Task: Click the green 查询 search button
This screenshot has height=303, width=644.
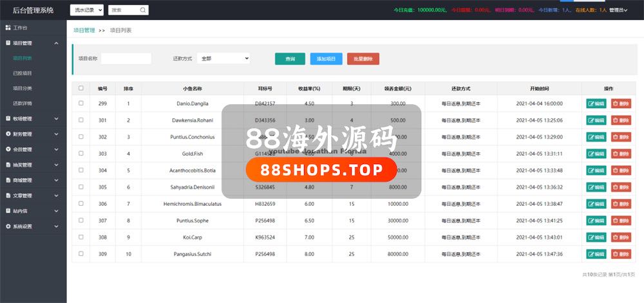Action: 290,59
